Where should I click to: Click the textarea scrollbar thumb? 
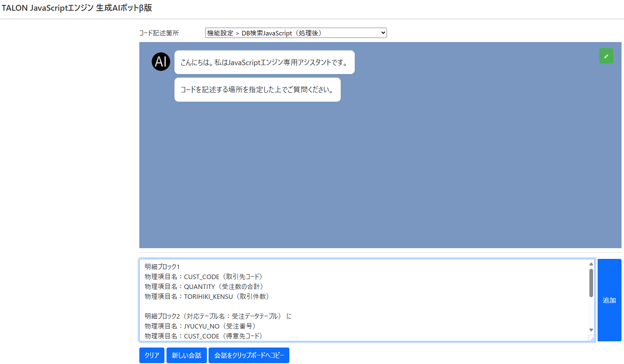click(591, 283)
